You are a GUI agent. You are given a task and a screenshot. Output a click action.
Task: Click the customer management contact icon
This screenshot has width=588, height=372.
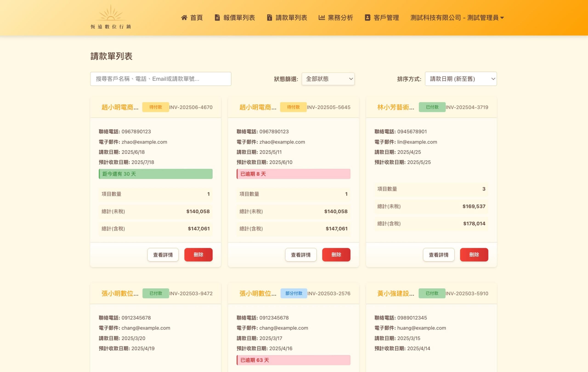click(367, 18)
